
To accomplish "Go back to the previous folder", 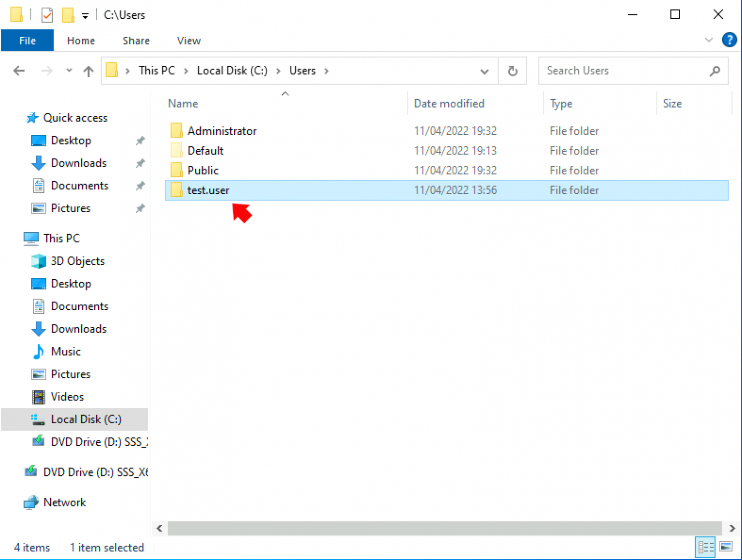I will click(19, 71).
